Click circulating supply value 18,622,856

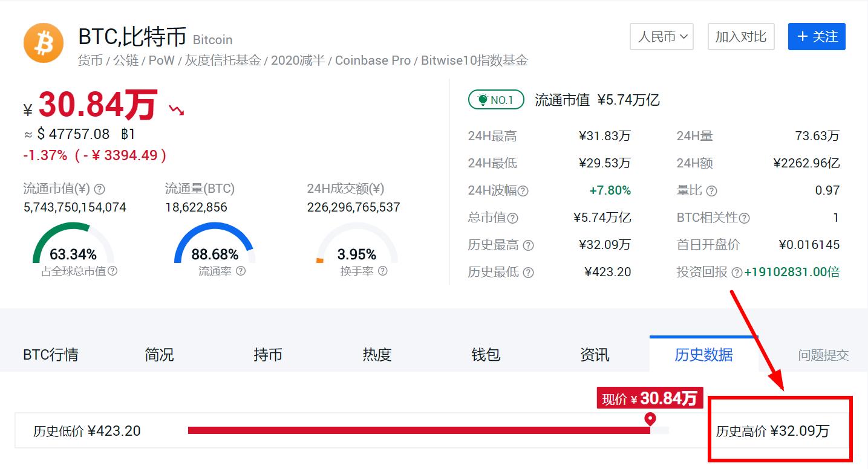coord(197,207)
